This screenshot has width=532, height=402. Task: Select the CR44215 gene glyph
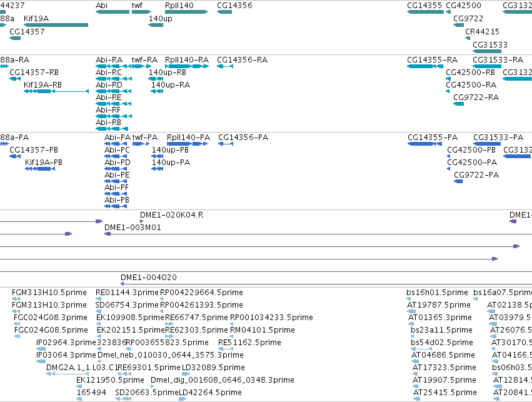click(x=468, y=38)
